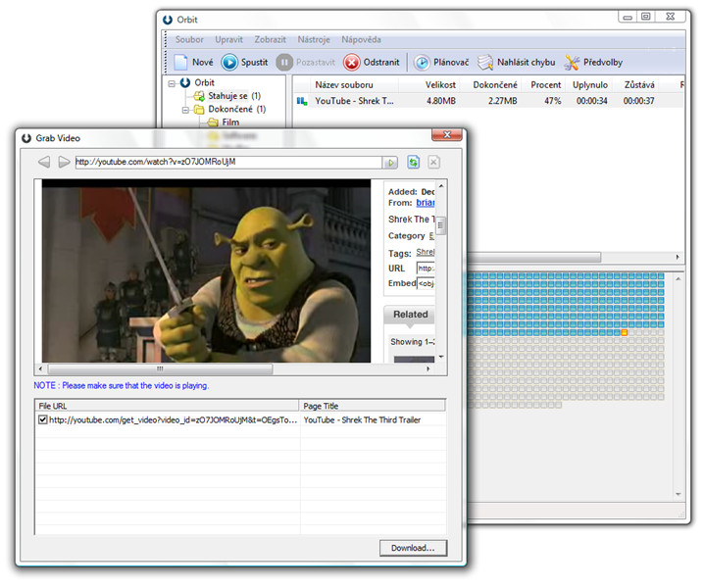
Task: Click the Orbit logo in the main window title bar
Action: [168, 20]
